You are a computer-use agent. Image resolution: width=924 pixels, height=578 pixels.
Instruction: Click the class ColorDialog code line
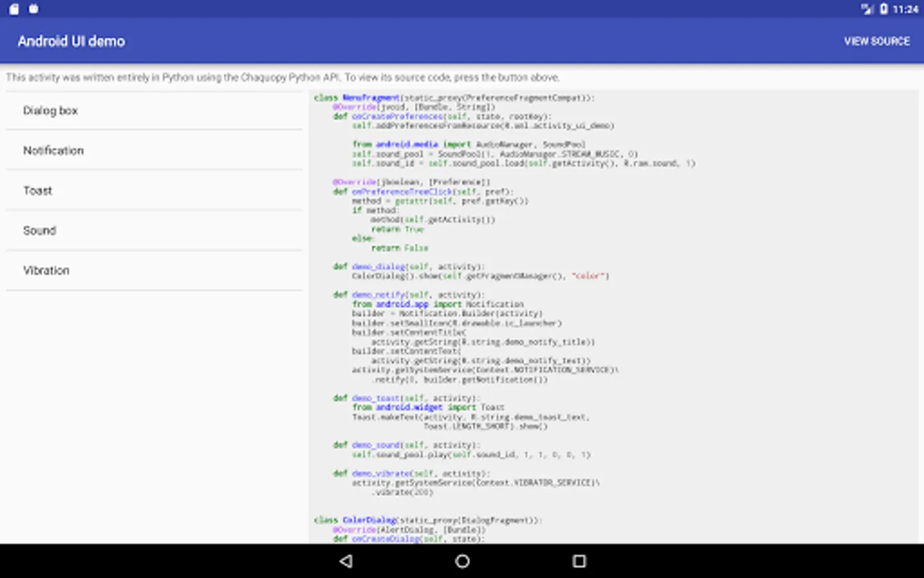point(428,520)
